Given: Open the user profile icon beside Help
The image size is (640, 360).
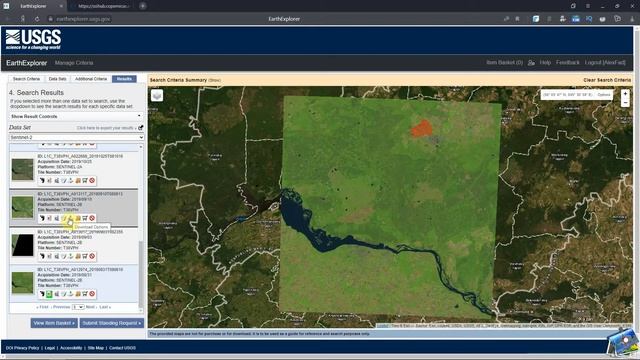Looking at the screenshot, I should pyautogui.click(x=531, y=63).
